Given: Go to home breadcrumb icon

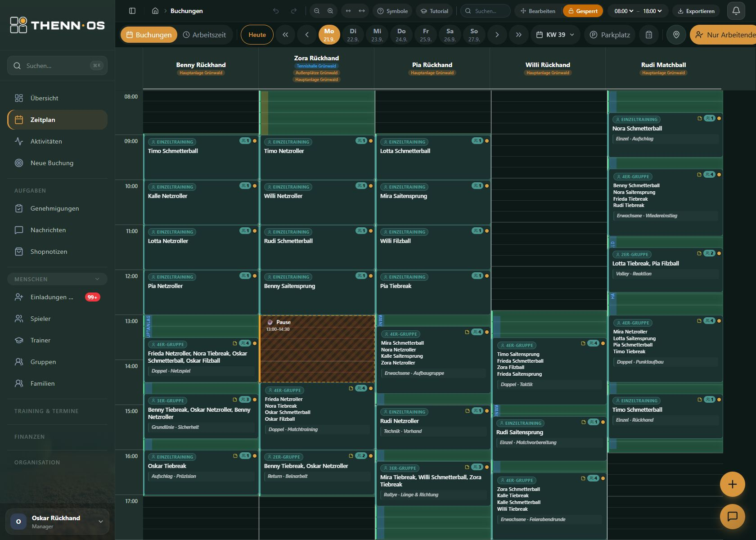Looking at the screenshot, I should pyautogui.click(x=155, y=11).
